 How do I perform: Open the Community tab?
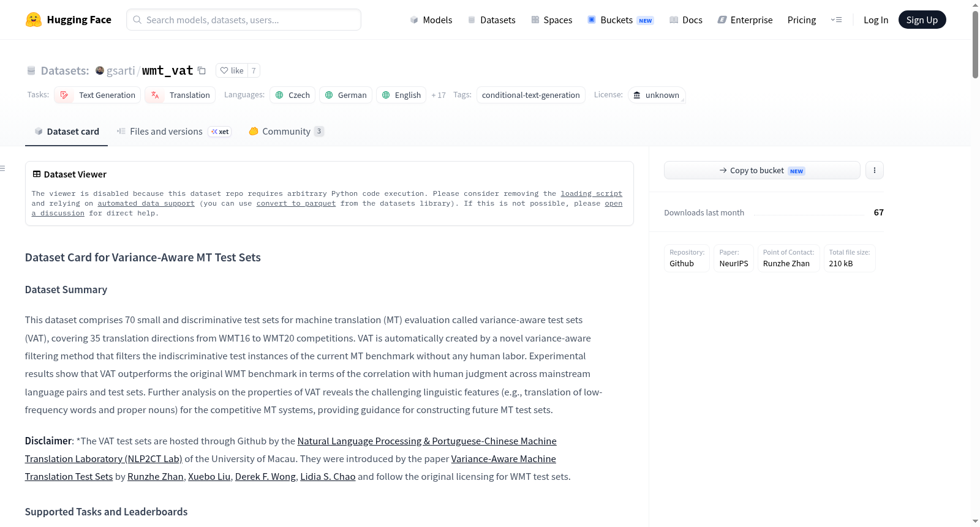pyautogui.click(x=286, y=131)
